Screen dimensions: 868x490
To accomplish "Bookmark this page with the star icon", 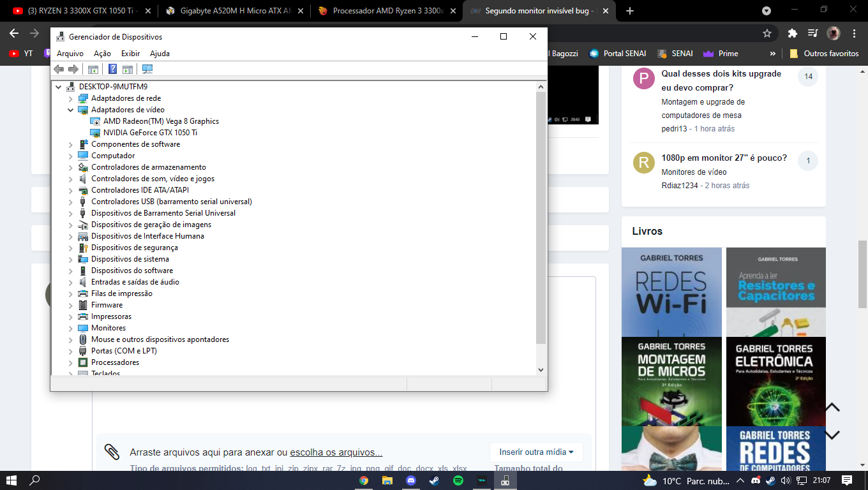I will click(x=767, y=33).
